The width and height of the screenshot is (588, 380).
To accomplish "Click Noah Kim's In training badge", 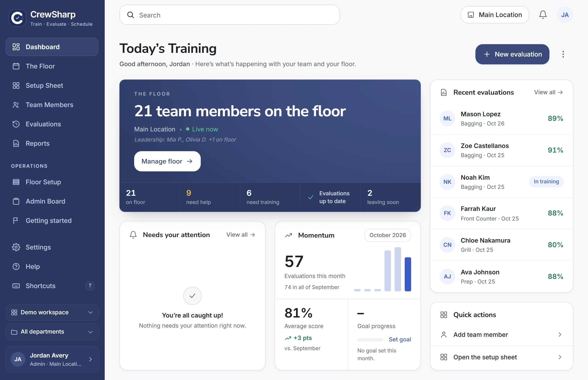I will pos(546,181).
